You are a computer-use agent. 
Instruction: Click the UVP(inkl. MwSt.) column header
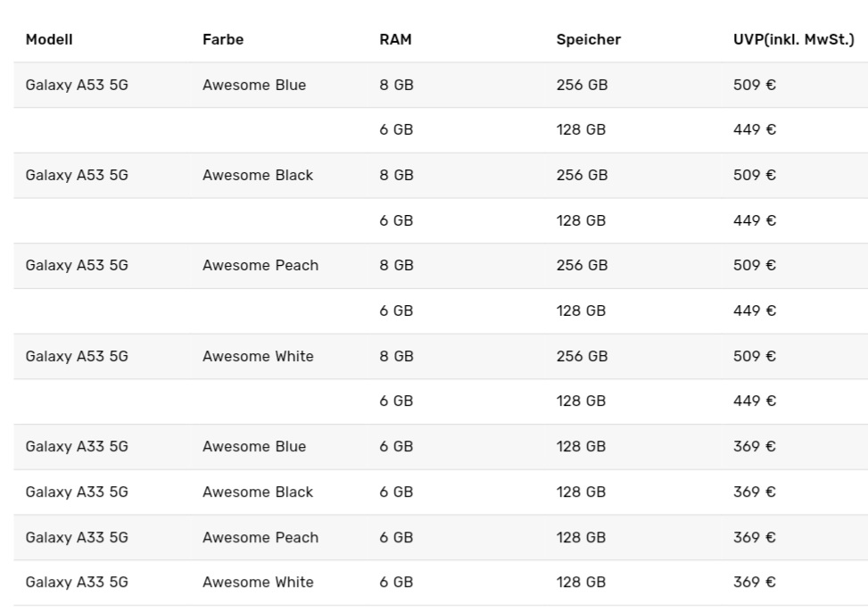tap(794, 40)
